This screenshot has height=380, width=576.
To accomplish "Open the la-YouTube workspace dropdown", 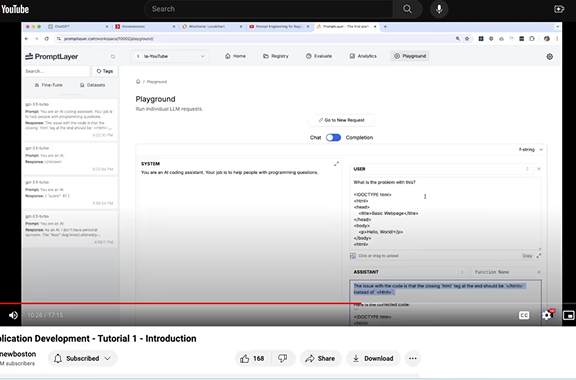I will (170, 56).
